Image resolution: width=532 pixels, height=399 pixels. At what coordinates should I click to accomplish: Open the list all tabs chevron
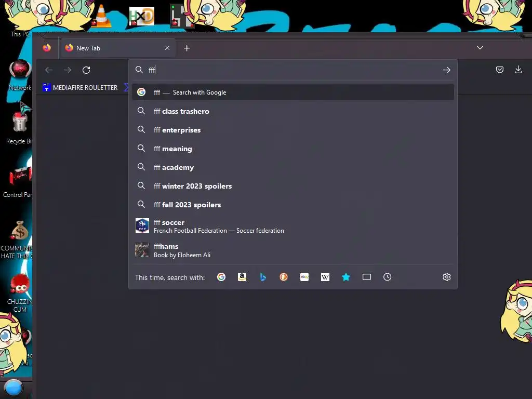pos(480,47)
